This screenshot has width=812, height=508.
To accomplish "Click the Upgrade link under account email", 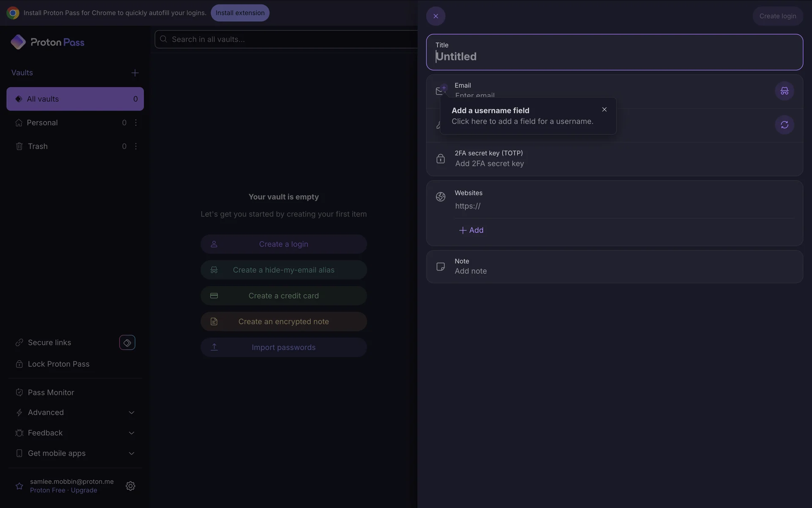I will click(84, 490).
